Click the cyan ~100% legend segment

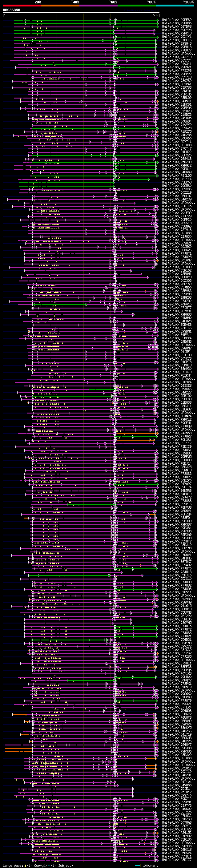pyautogui.click(x=175, y=6)
